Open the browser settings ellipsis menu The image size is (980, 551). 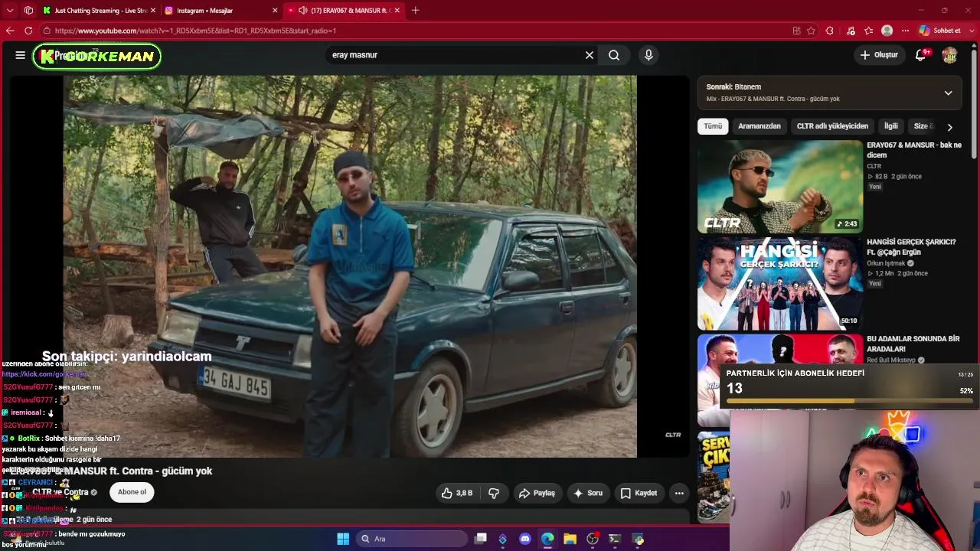pos(905,31)
